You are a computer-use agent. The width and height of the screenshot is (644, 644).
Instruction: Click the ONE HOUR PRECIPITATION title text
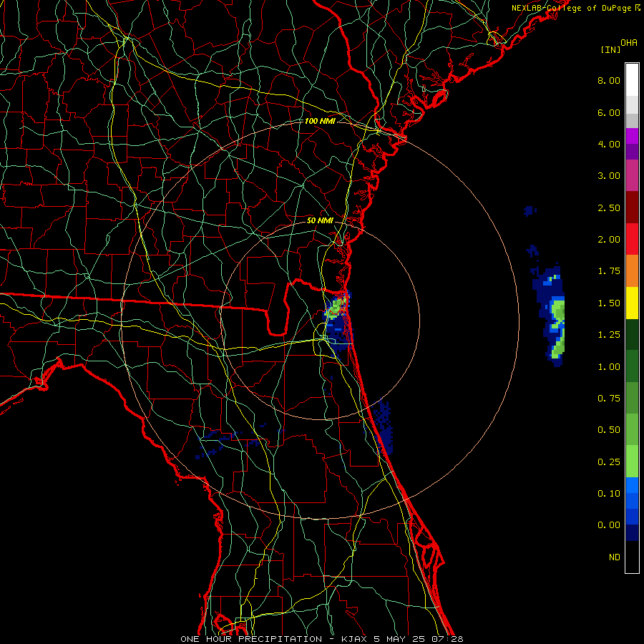click(x=251, y=639)
